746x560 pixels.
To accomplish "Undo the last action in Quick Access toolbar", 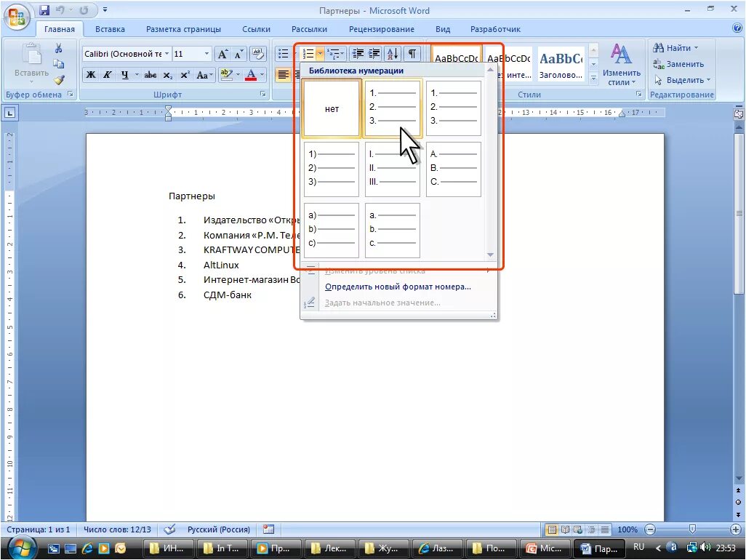I will [60, 10].
